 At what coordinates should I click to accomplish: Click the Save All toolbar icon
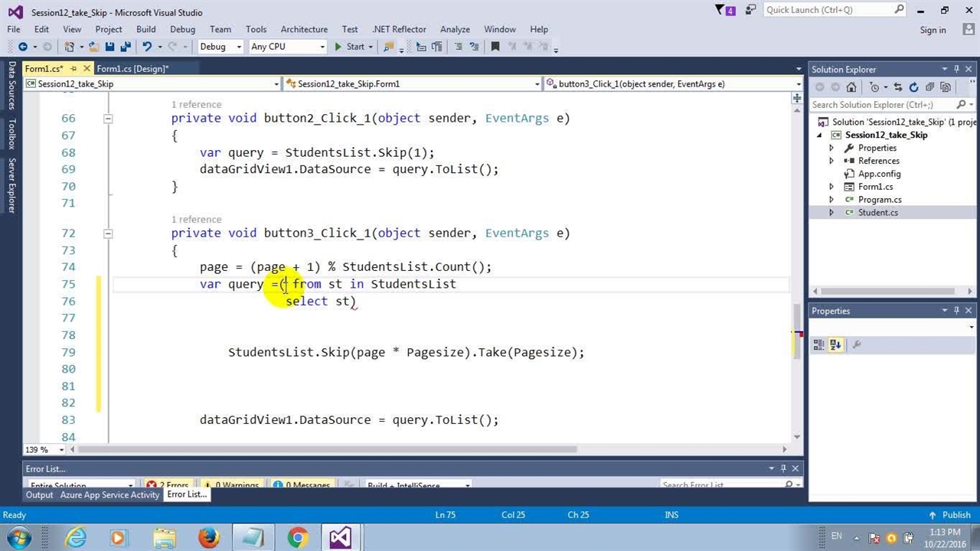tap(125, 47)
